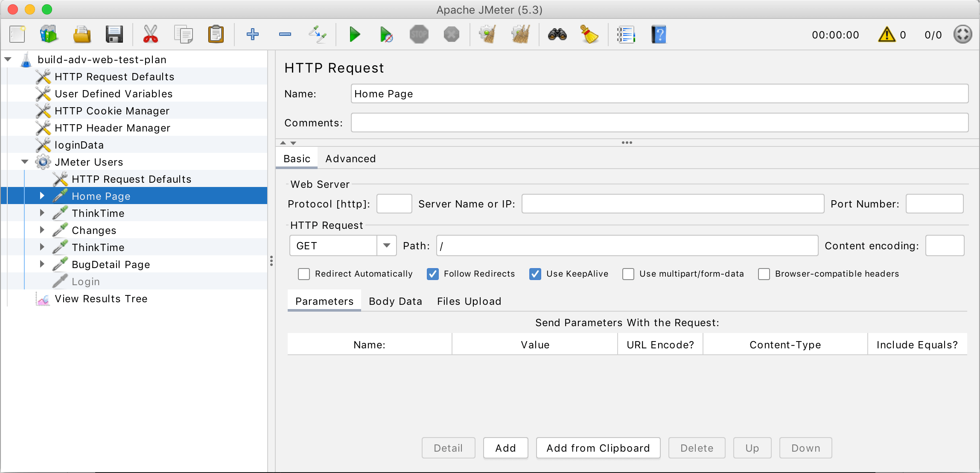980x473 pixels.
Task: Click the Warning/error indicator icon
Action: (x=888, y=35)
